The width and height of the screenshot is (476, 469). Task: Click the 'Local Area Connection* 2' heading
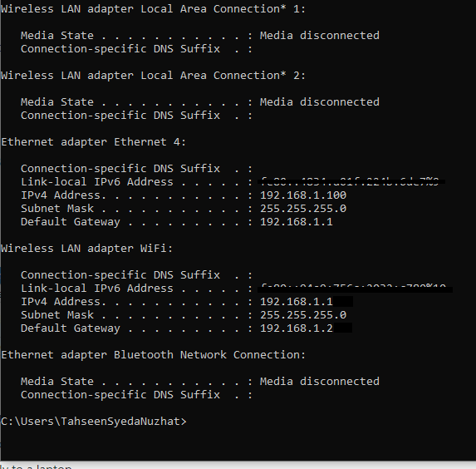(154, 76)
